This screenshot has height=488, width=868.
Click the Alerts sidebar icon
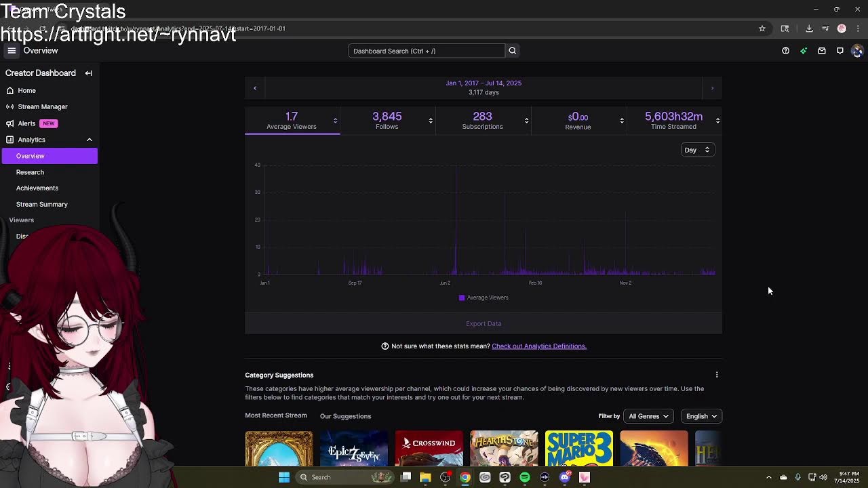[x=10, y=123]
